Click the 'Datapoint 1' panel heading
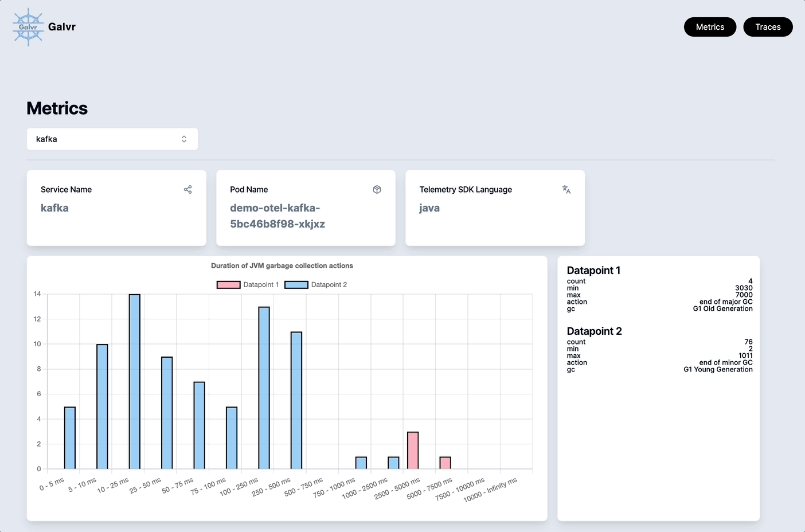 [x=593, y=271]
